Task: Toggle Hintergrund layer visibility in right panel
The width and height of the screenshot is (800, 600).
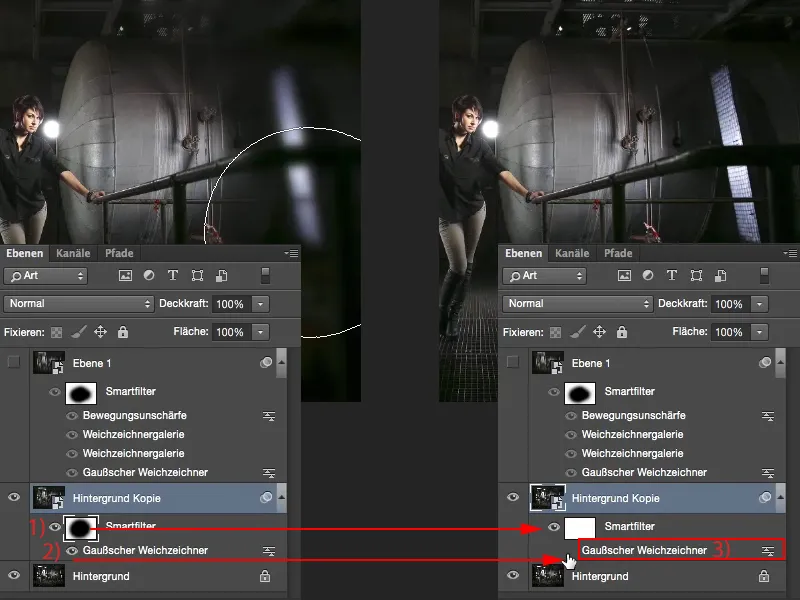Action: click(513, 575)
